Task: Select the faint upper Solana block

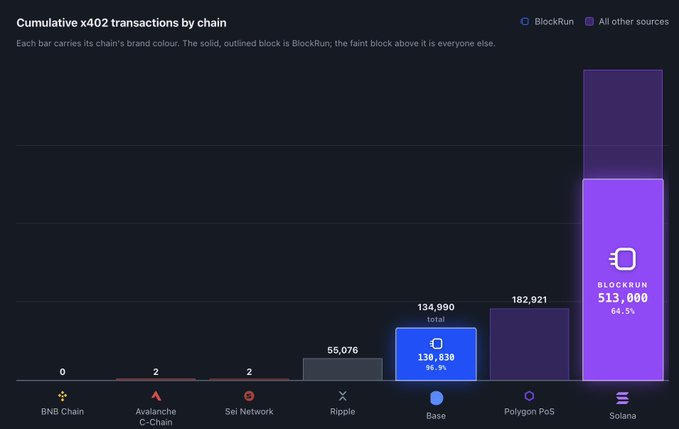Action: coord(623,124)
